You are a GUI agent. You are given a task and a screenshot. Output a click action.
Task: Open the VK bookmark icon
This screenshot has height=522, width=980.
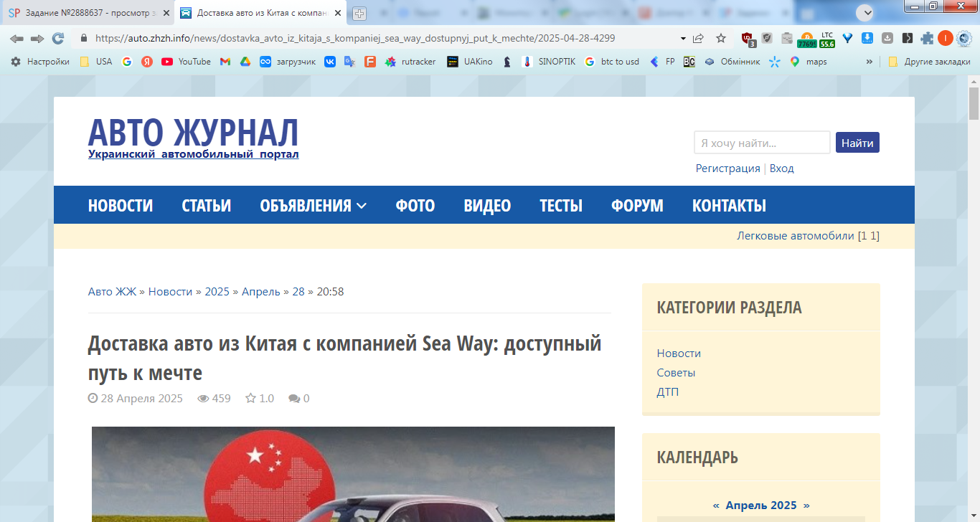pos(330,62)
